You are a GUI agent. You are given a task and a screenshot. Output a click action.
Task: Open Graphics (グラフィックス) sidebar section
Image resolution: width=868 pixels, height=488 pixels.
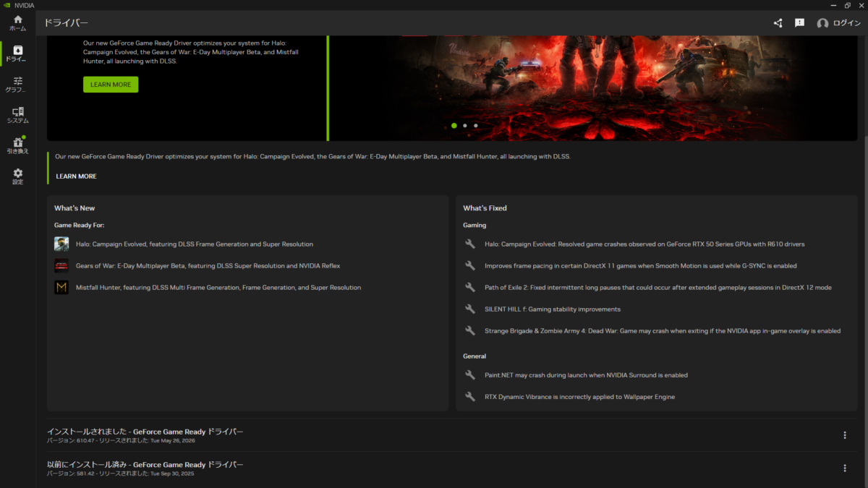coord(17,85)
